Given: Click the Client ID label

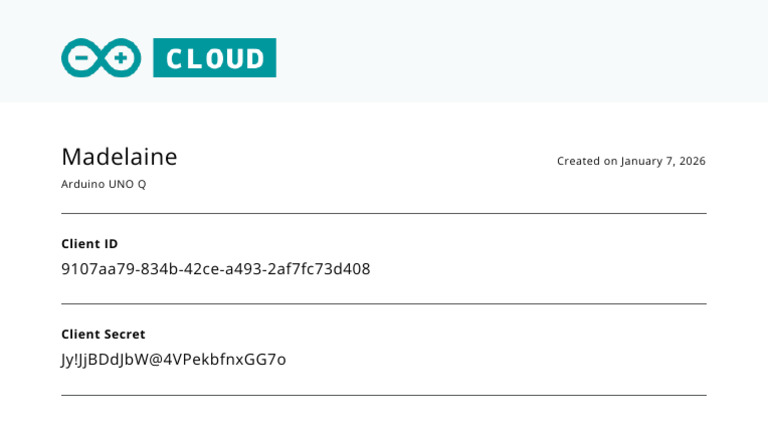Looking at the screenshot, I should pos(90,244).
